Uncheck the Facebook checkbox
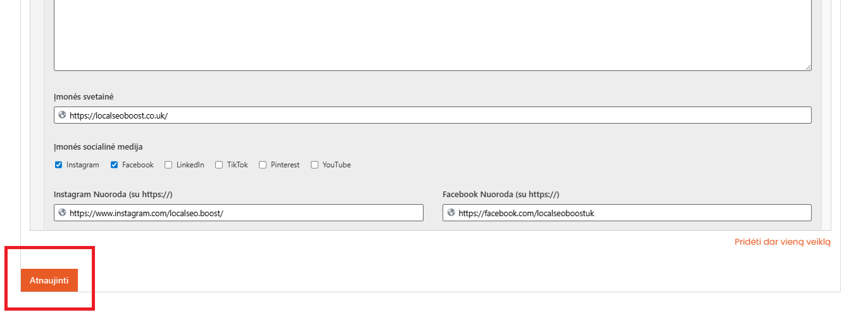The height and width of the screenshot is (336, 868). pyautogui.click(x=115, y=165)
